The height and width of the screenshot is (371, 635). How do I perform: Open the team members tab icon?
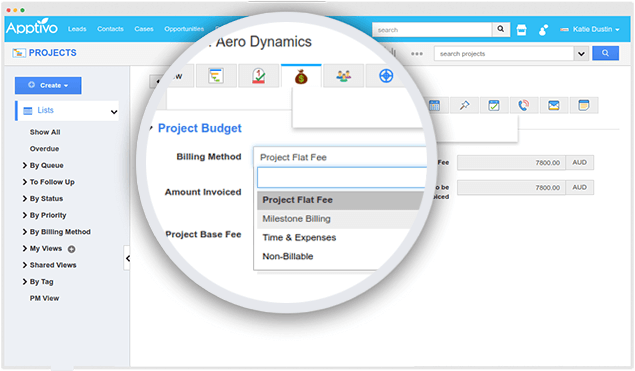pos(343,76)
